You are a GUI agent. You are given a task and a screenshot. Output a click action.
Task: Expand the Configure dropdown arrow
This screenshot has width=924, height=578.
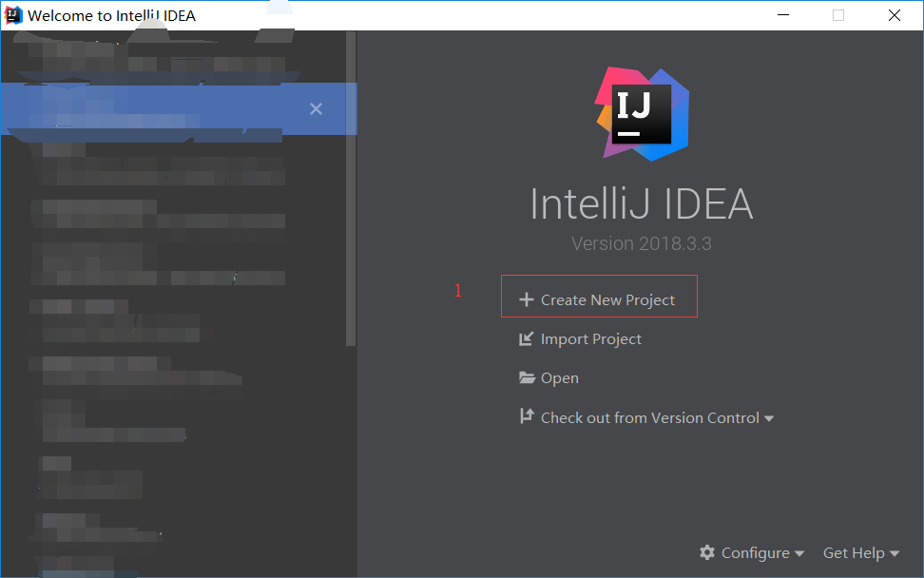click(799, 553)
